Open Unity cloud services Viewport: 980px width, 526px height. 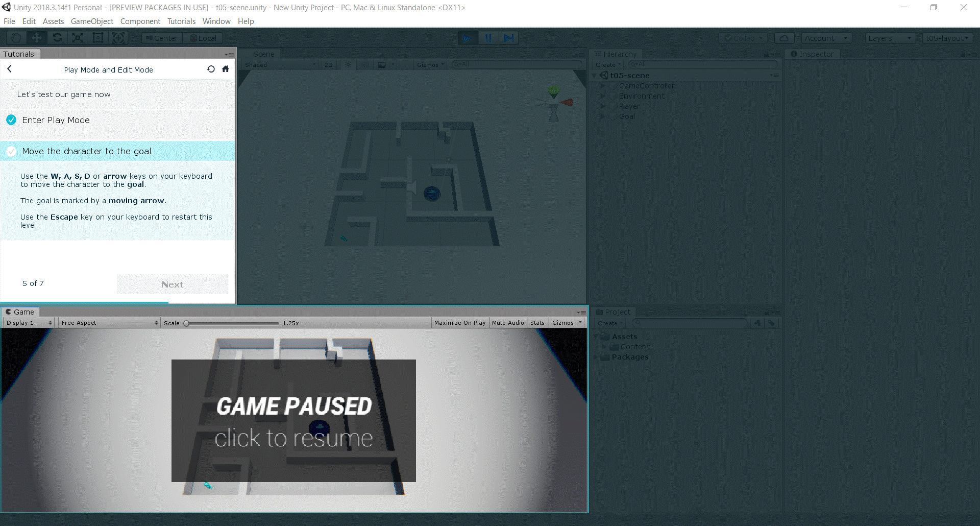785,38
